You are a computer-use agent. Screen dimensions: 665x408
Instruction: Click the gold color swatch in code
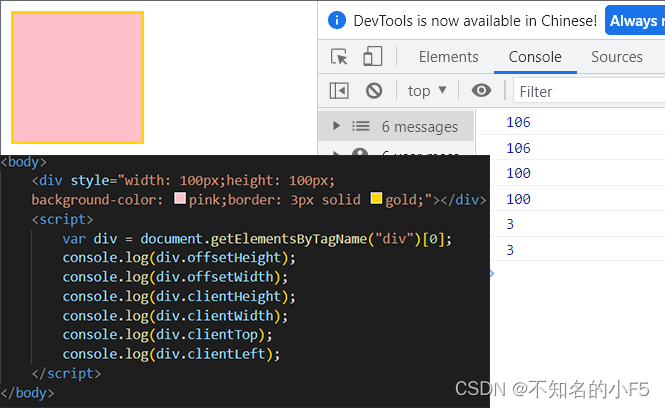coord(376,198)
